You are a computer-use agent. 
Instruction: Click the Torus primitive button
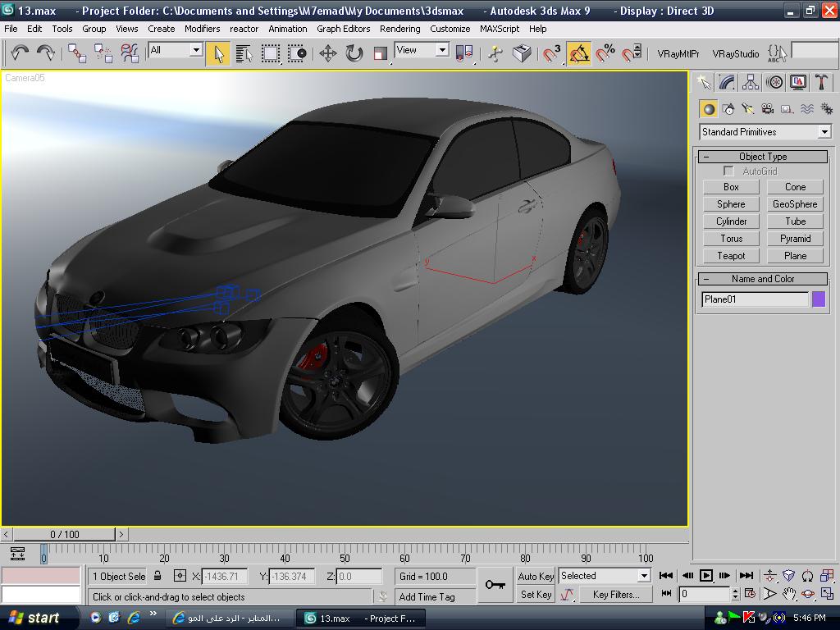click(731, 239)
